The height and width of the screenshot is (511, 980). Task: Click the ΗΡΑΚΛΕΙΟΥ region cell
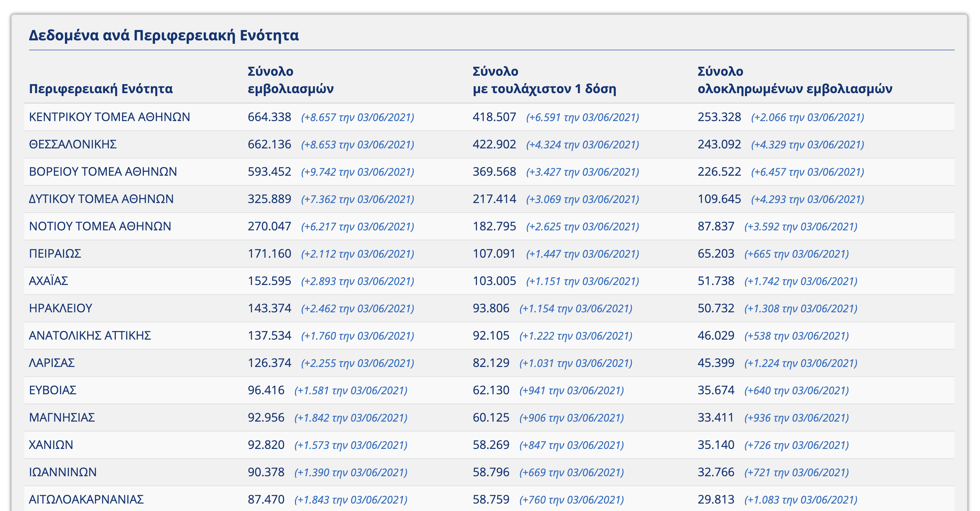click(x=61, y=308)
